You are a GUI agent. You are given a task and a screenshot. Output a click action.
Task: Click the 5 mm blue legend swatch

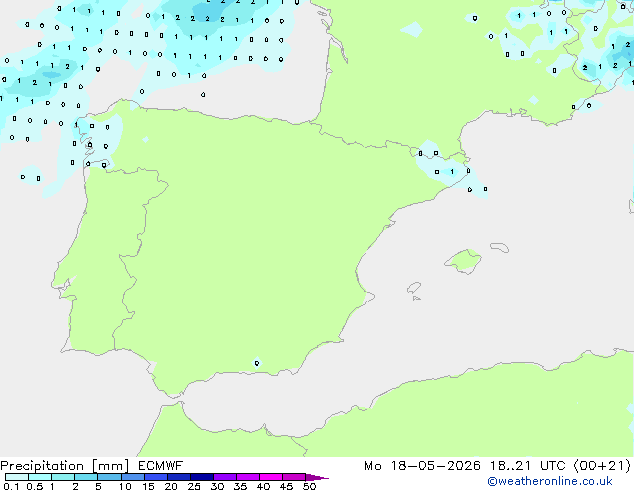pyautogui.click(x=109, y=477)
